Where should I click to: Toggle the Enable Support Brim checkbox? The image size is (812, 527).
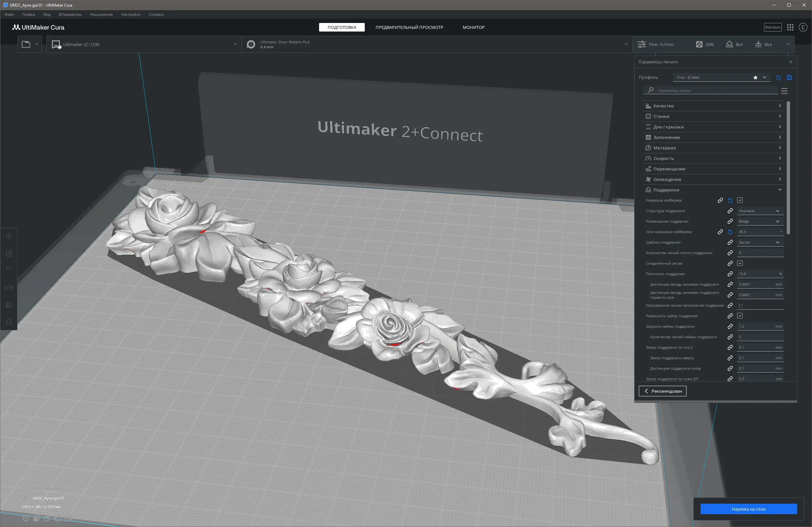pos(740,316)
